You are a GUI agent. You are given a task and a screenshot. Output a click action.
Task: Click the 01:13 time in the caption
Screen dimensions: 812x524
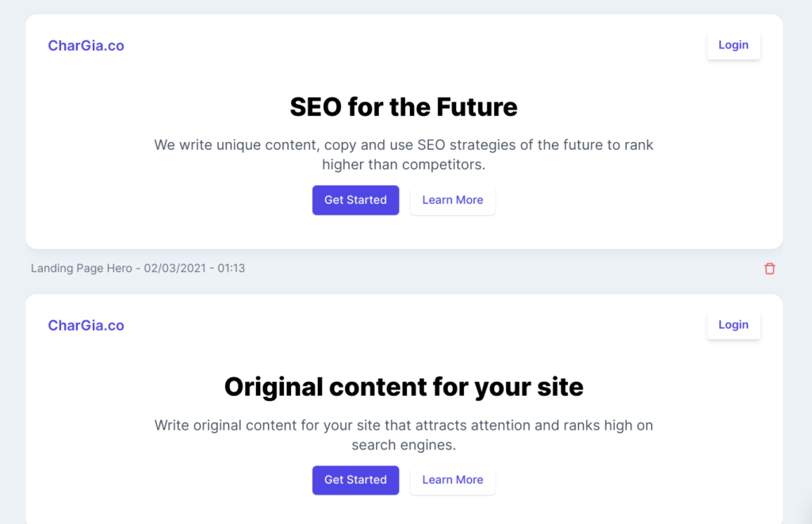pos(231,268)
